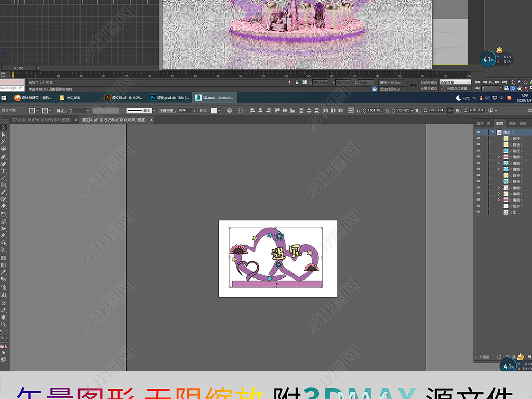
Task: Collapse 图层 1 in the Layers panel
Action: 493,132
